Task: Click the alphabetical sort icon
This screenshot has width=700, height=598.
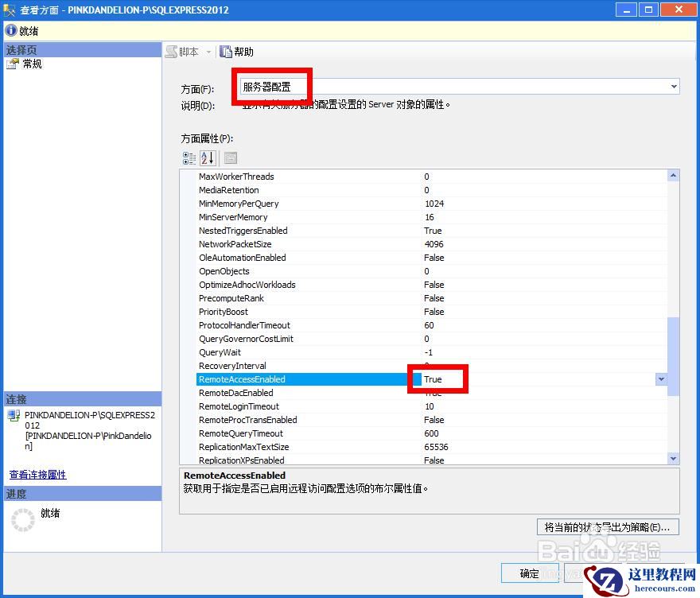Action: pyautogui.click(x=208, y=158)
